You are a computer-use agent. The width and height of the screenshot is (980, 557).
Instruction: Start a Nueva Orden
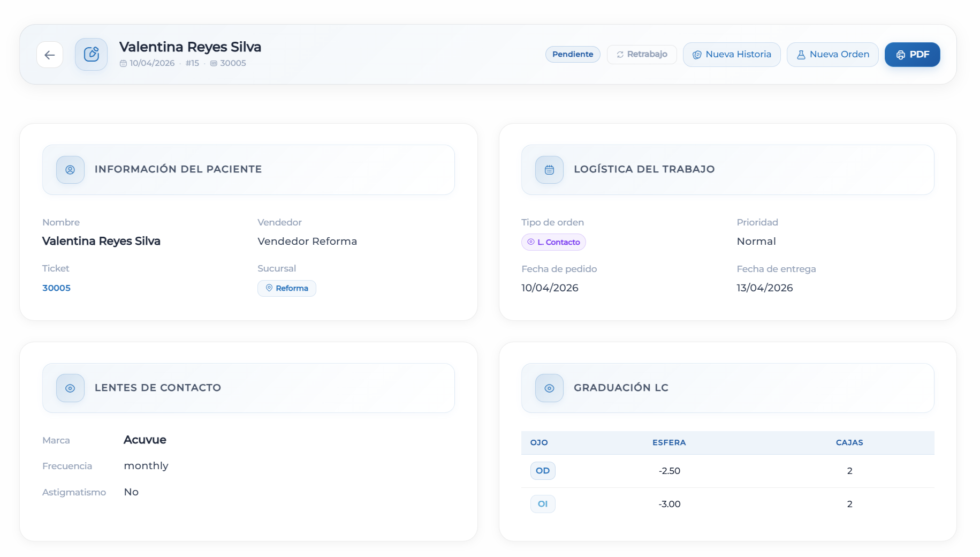(x=832, y=55)
